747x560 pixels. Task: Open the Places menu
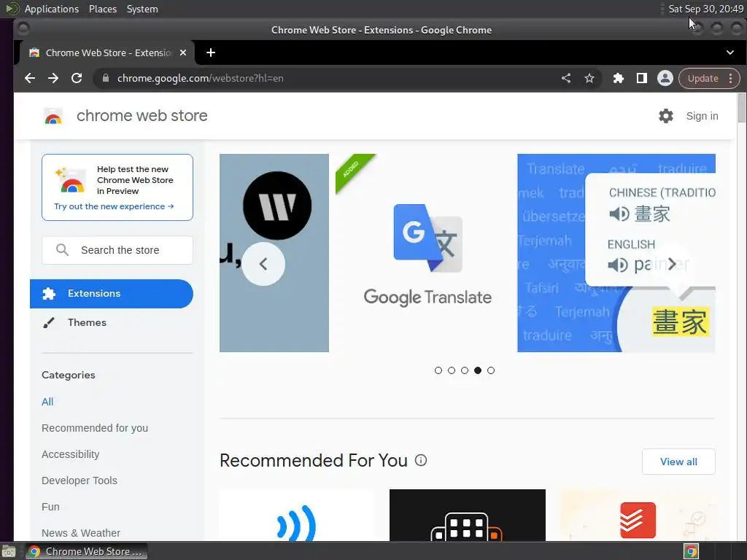pyautogui.click(x=102, y=9)
